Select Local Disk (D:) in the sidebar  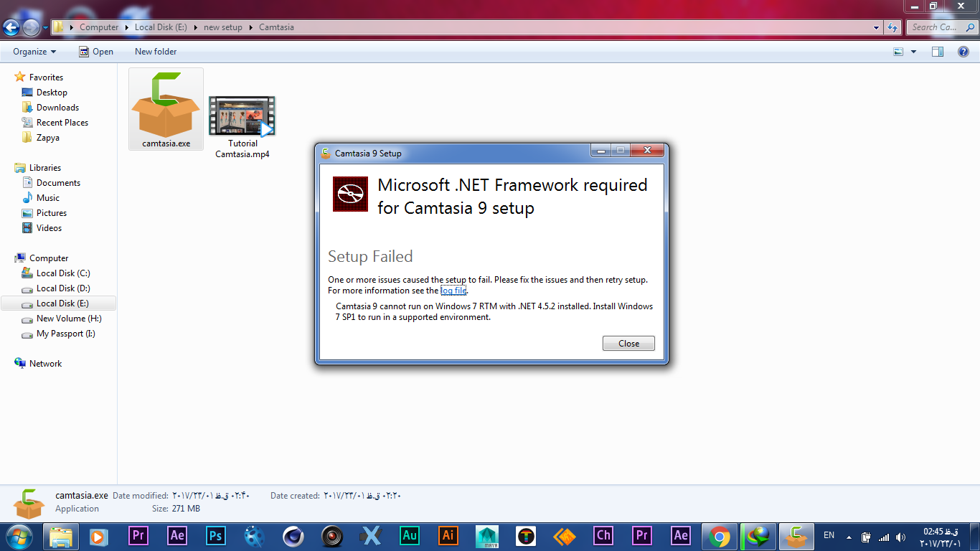[x=63, y=288]
